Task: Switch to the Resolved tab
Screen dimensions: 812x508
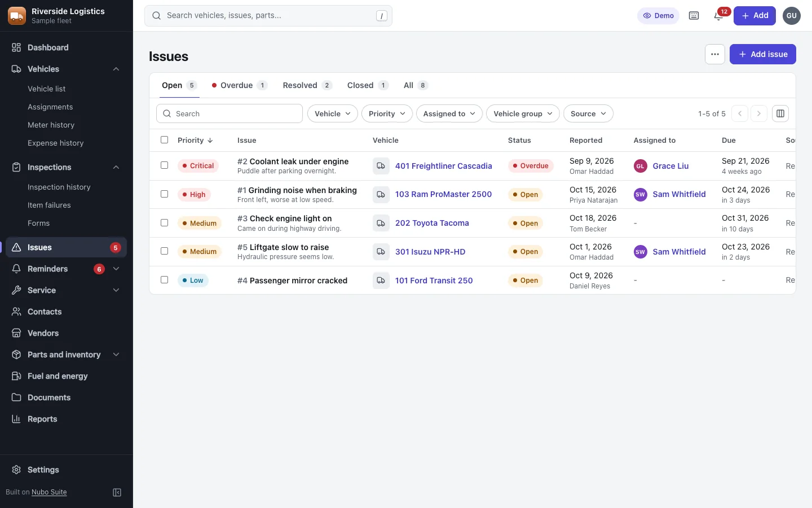Action: pyautogui.click(x=307, y=85)
